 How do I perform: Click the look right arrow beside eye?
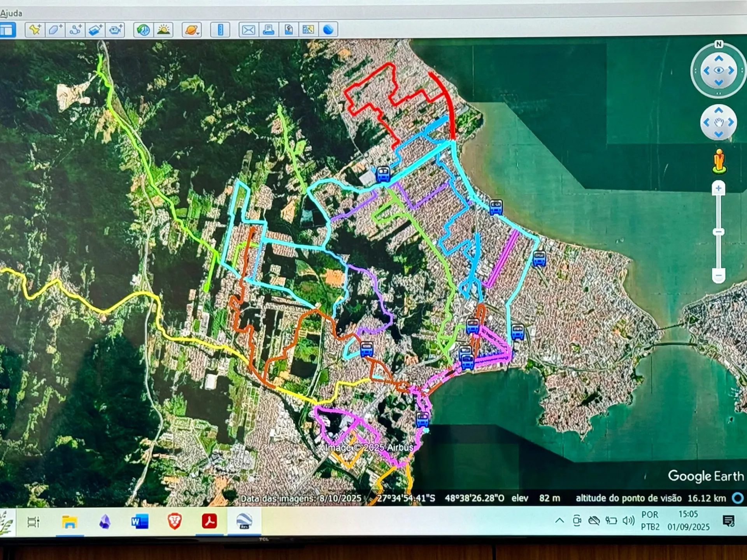[731, 70]
